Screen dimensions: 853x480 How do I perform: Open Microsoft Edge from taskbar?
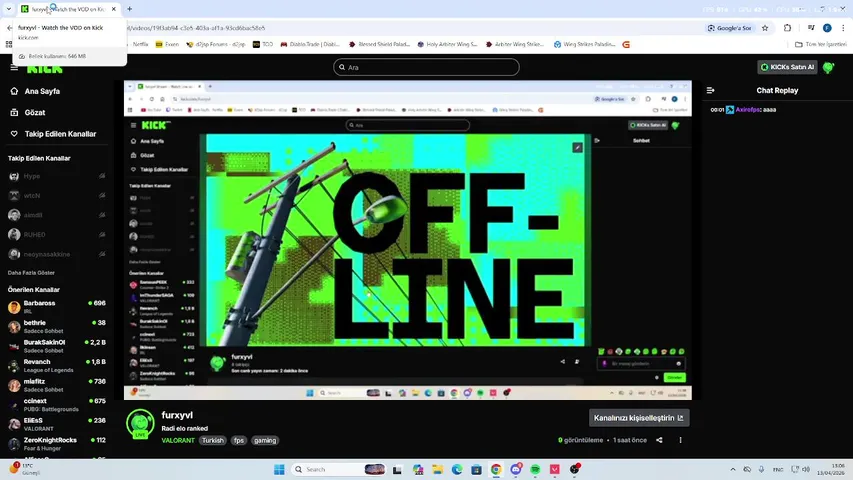(x=457, y=470)
